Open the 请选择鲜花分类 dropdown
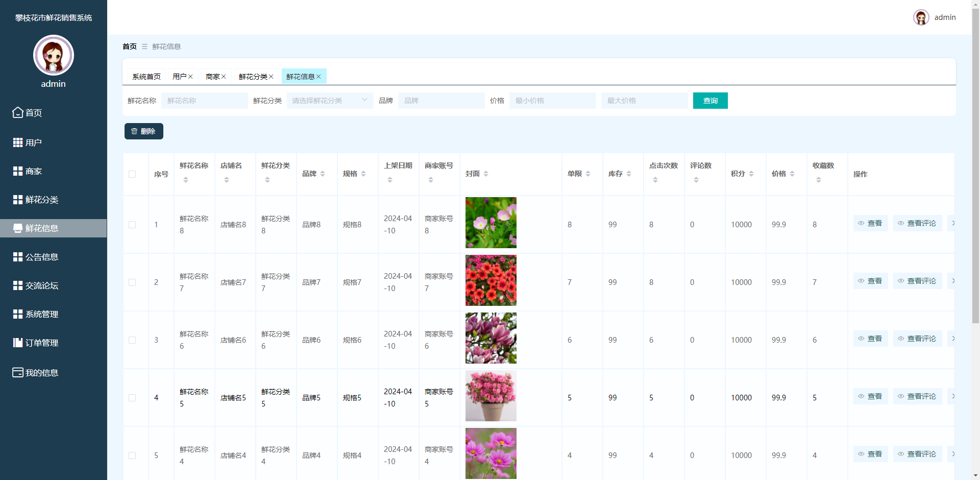 [330, 101]
